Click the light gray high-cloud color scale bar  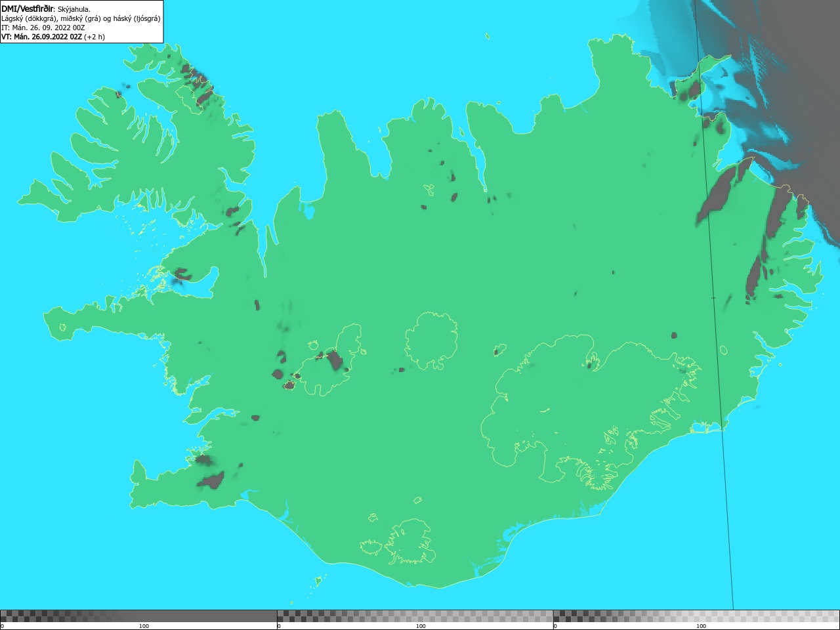coord(696,616)
